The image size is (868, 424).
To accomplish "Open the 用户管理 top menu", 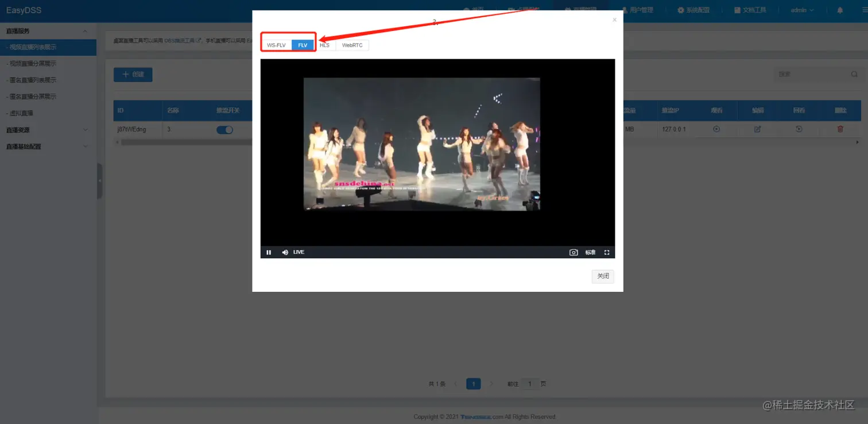I will click(x=637, y=10).
